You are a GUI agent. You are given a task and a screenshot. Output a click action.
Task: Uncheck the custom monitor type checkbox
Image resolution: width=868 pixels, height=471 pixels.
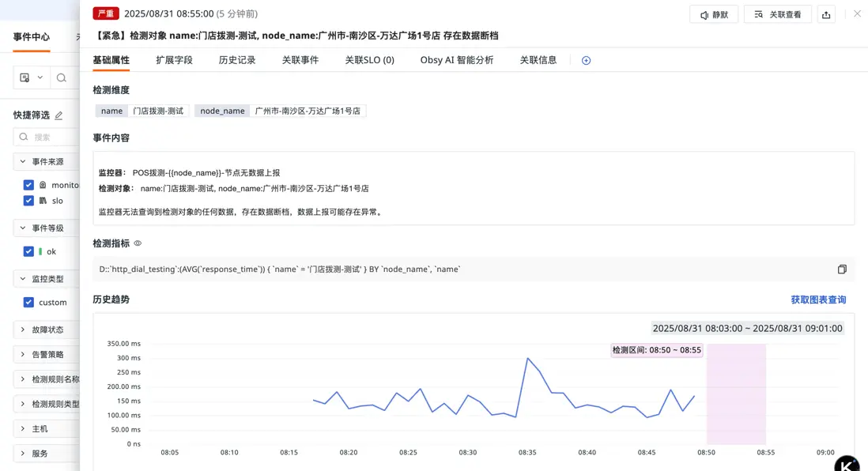pyautogui.click(x=29, y=302)
